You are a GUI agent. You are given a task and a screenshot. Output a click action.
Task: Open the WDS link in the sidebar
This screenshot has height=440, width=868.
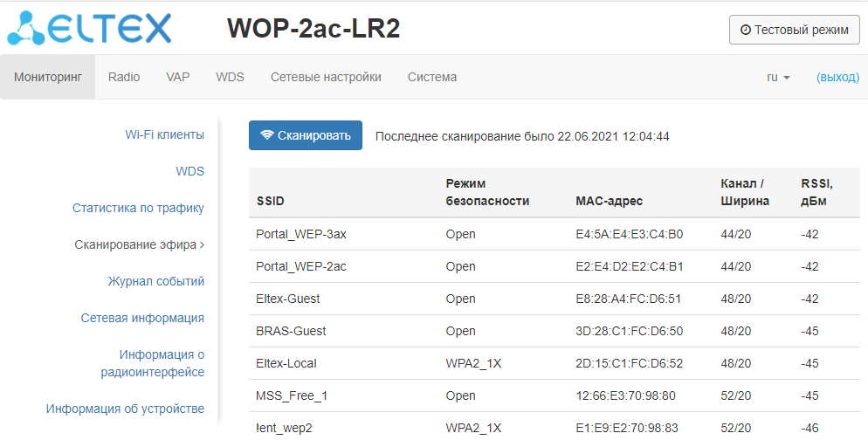pos(189,171)
